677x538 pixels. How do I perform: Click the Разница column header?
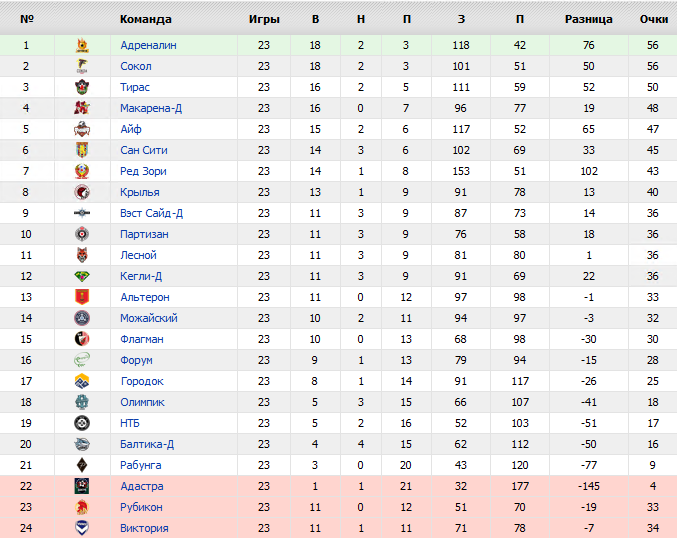click(x=589, y=19)
